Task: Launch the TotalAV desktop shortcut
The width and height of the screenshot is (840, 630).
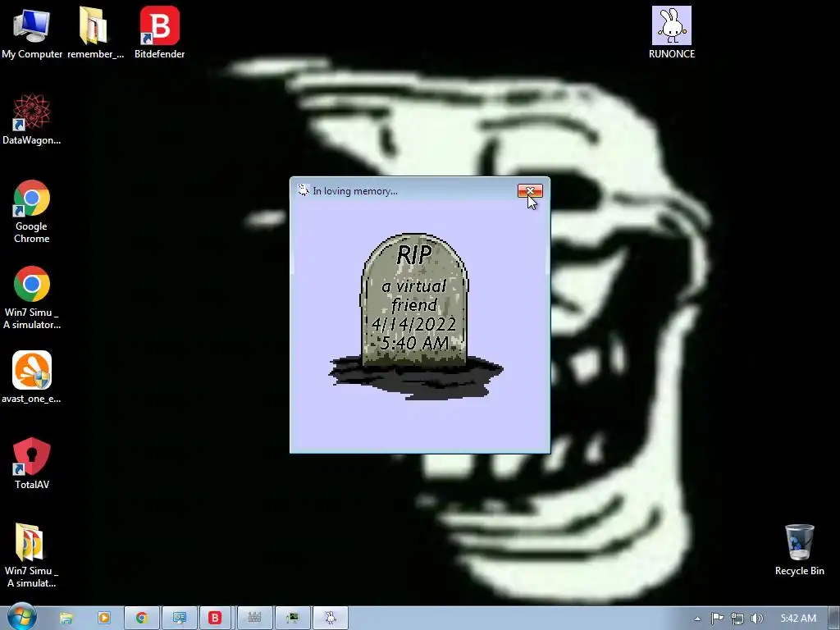Action: pos(32,463)
